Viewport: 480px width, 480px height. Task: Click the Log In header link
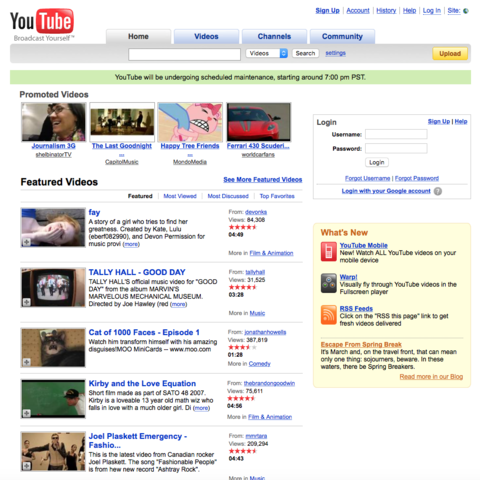(x=432, y=11)
